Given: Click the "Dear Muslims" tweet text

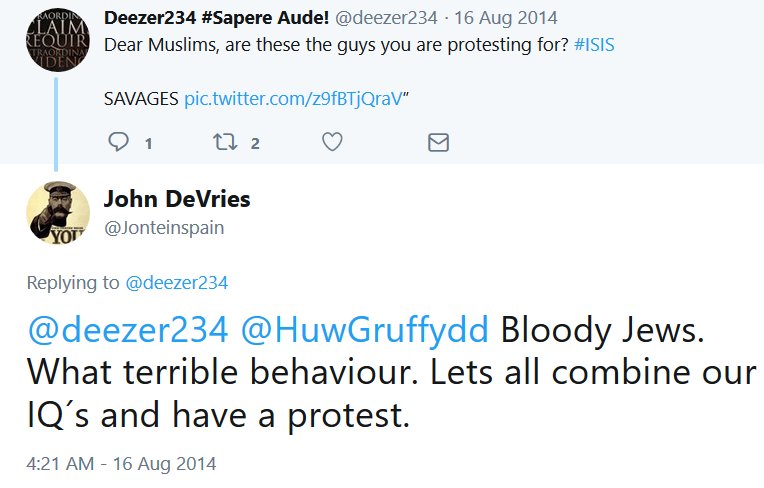Looking at the screenshot, I should coord(300,44).
